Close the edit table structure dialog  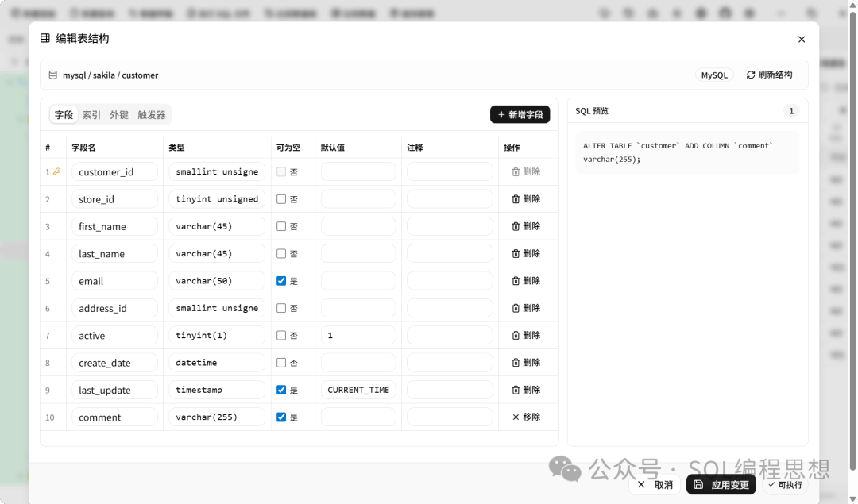click(801, 40)
